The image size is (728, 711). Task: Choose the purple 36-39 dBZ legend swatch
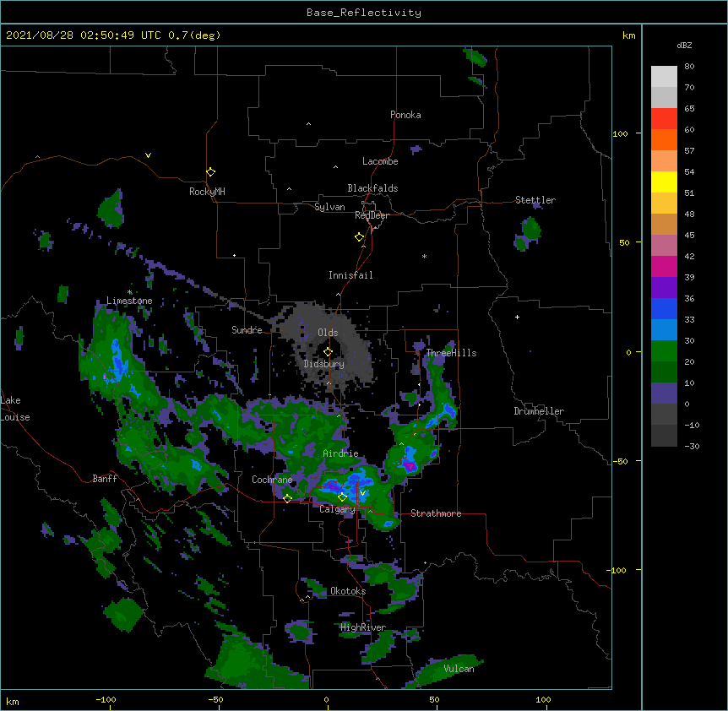click(x=664, y=287)
